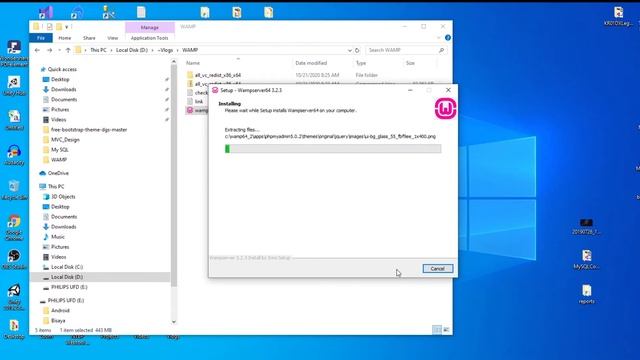Cancel the Wampserver64 installation
This screenshot has width=640, height=360.
point(438,269)
